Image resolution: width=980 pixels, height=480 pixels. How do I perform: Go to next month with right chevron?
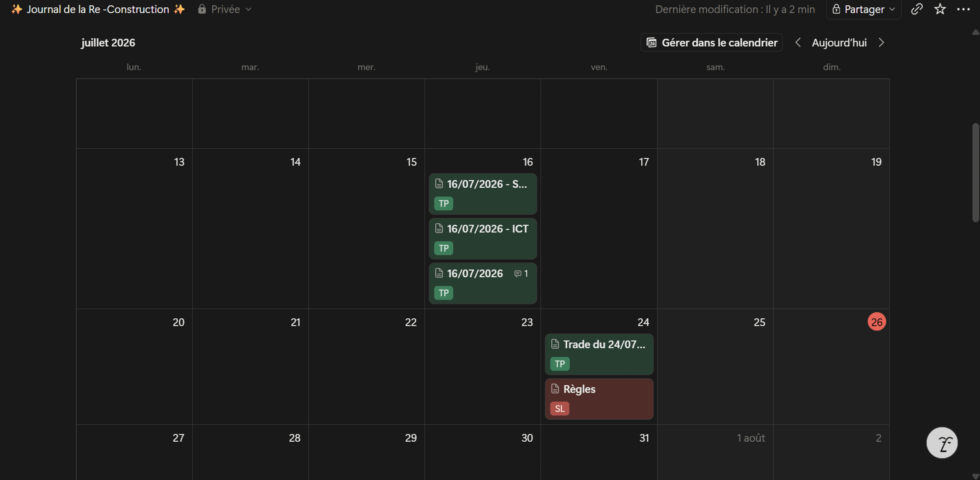(x=881, y=43)
